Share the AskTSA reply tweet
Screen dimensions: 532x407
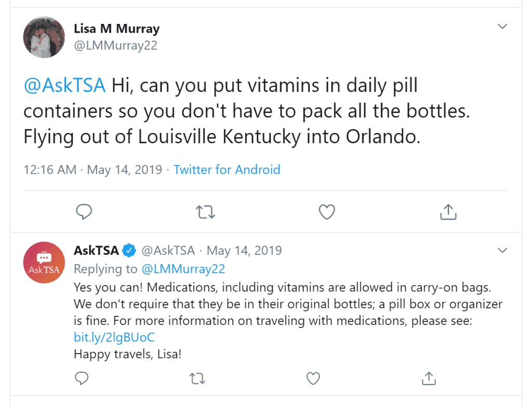click(429, 378)
